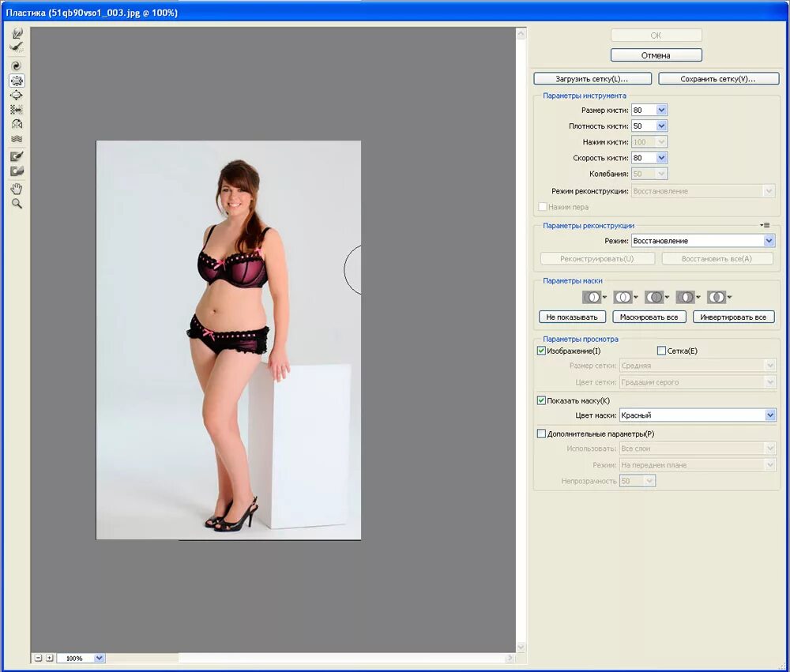Select the Thaw Mask tool
This screenshot has width=790, height=672.
17,171
